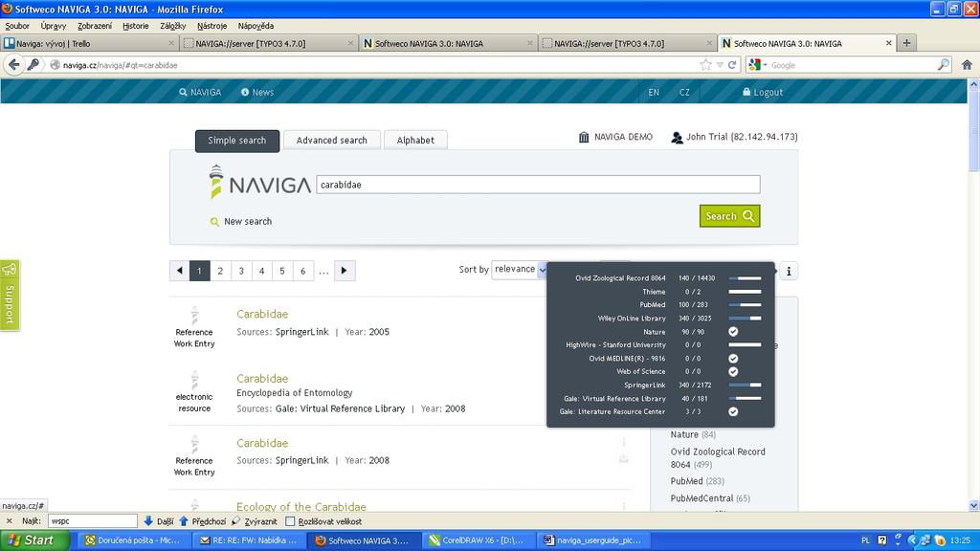The width and height of the screenshot is (980, 551).
Task: Go to results page 3
Action: (x=241, y=271)
